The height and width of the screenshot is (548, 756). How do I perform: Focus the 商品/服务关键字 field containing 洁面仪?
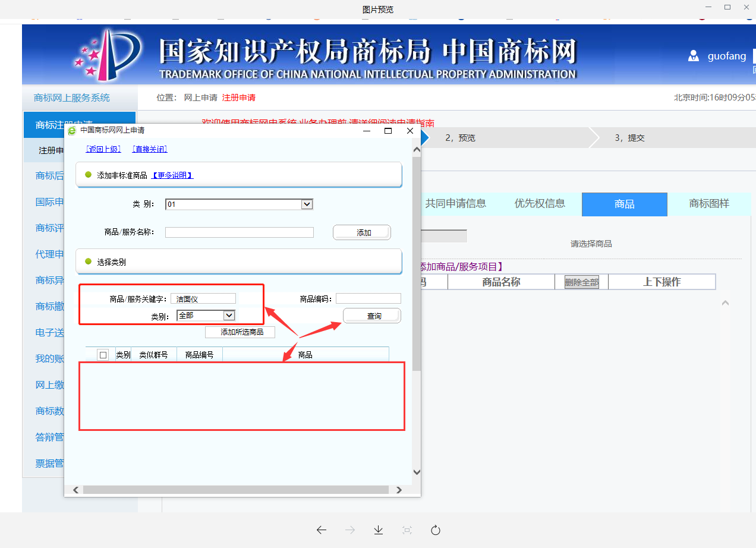(x=203, y=298)
